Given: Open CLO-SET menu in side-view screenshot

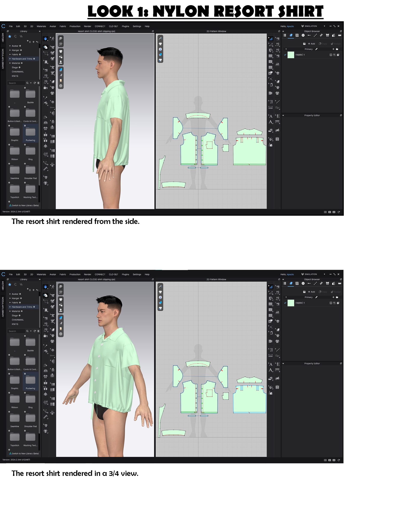Looking at the screenshot, I should (x=113, y=26).
